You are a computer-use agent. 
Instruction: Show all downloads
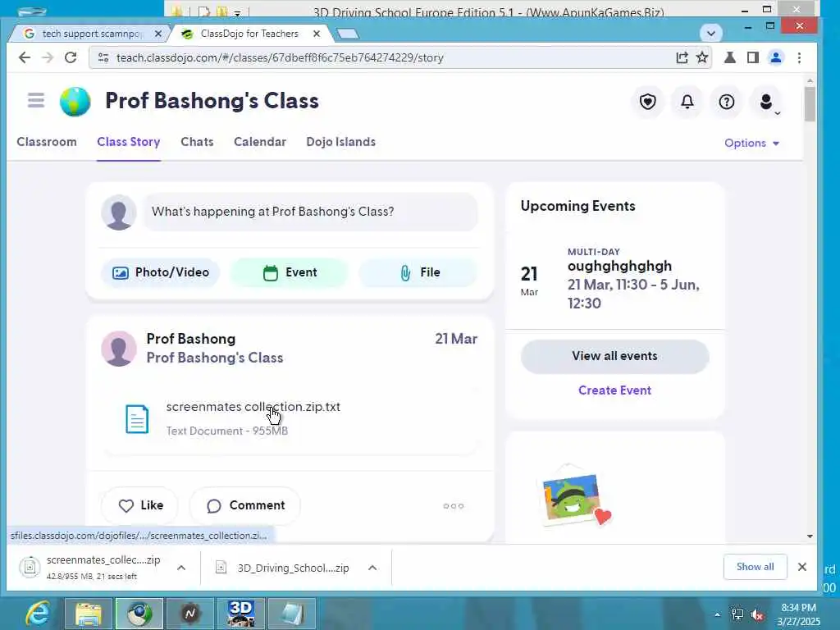click(755, 567)
